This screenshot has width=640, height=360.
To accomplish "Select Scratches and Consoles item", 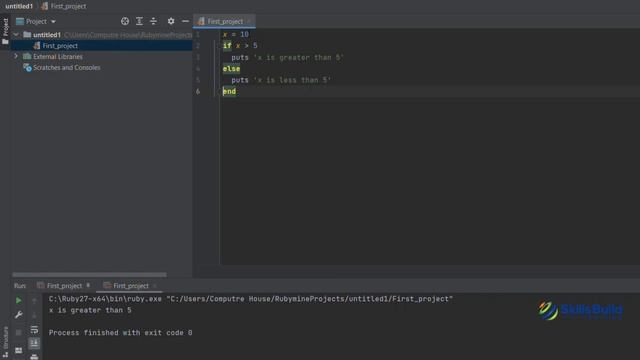I will tap(67, 67).
